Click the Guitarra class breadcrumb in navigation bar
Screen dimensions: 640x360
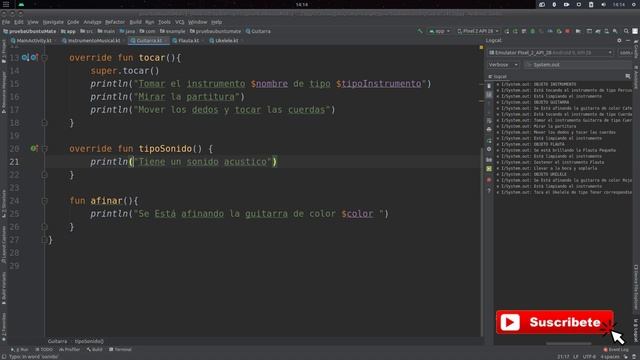pos(258,31)
